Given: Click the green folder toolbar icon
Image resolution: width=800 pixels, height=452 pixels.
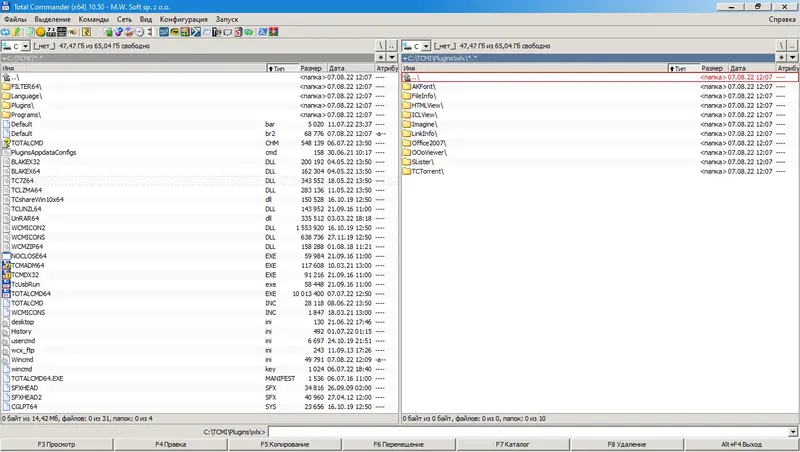Looking at the screenshot, I should (109, 32).
